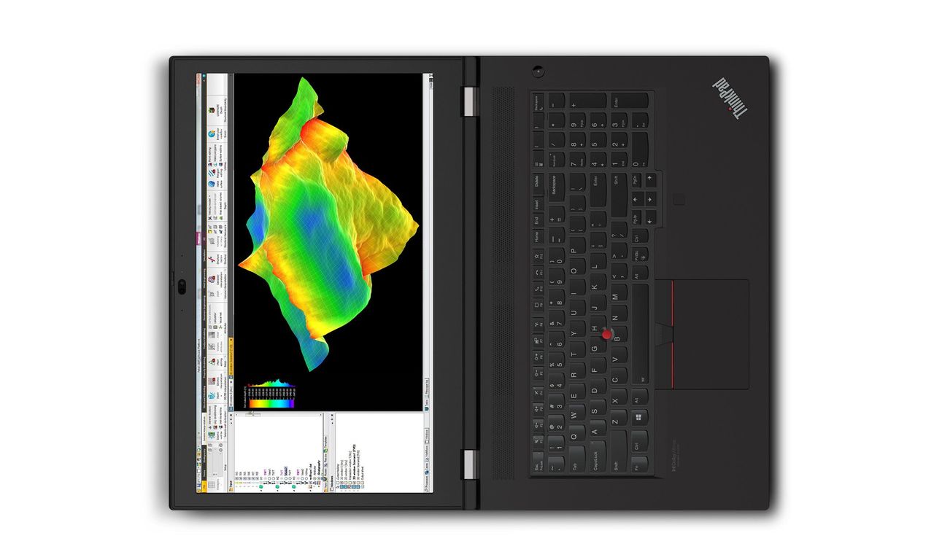Enable the Output sheet checkbox

click(x=363, y=483)
